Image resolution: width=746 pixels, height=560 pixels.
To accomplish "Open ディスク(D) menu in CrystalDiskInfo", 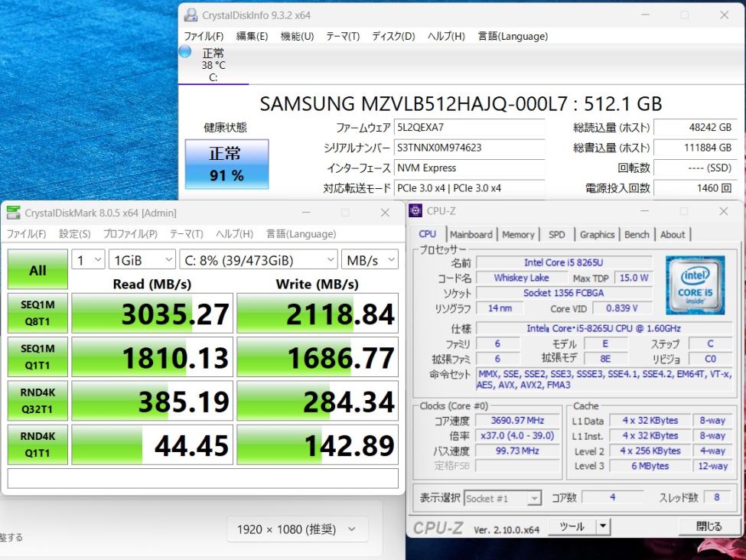I will click(393, 36).
